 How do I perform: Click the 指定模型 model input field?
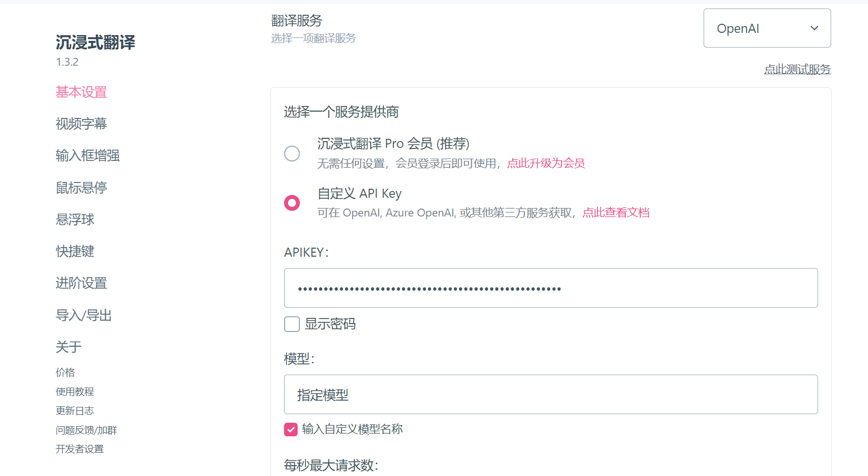551,394
